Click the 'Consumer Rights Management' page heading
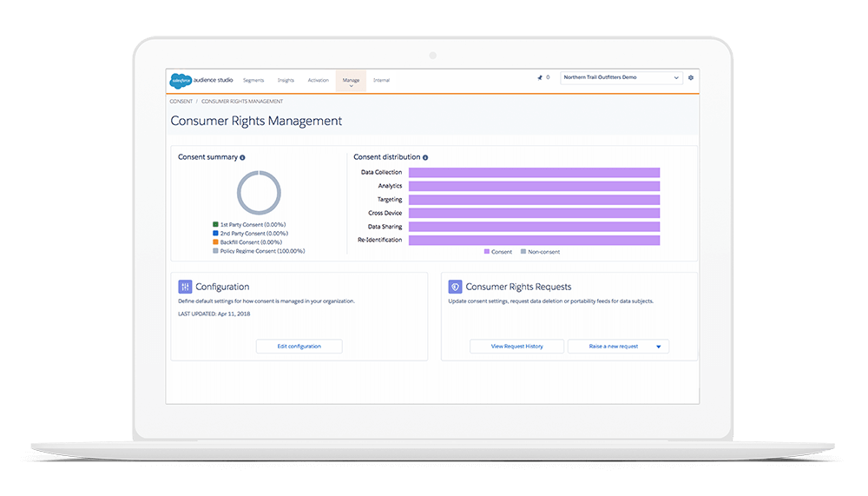 (256, 121)
